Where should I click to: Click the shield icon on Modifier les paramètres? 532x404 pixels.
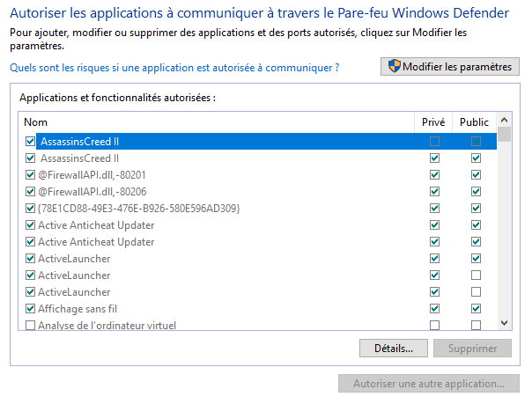click(x=394, y=67)
